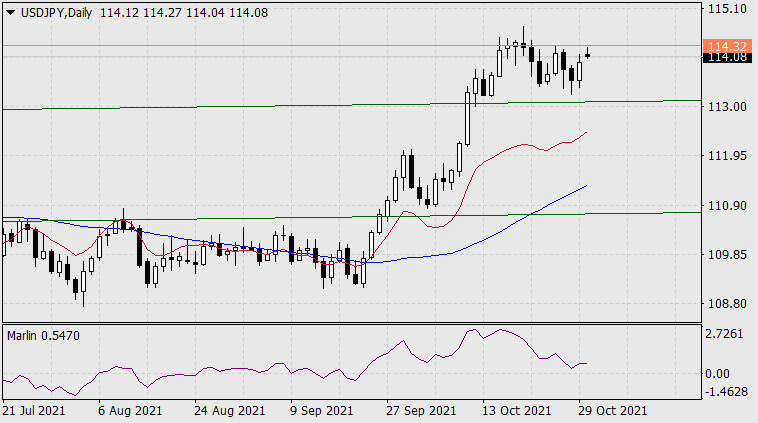Click the 113.00 price scale label

click(x=727, y=107)
